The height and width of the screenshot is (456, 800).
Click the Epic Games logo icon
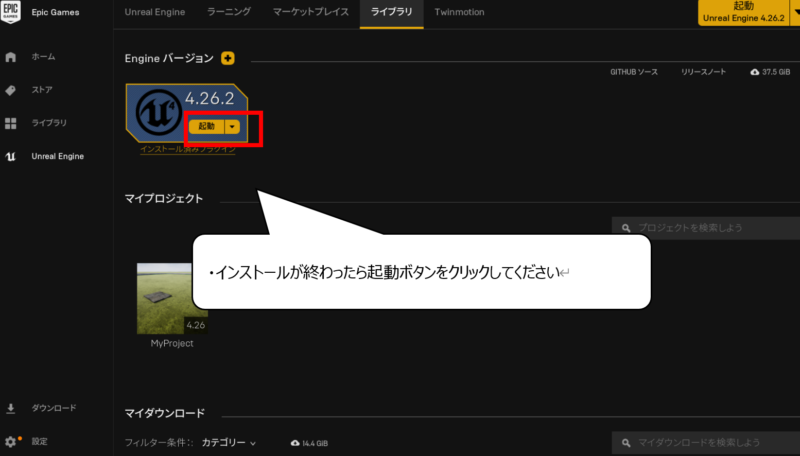click(11, 12)
